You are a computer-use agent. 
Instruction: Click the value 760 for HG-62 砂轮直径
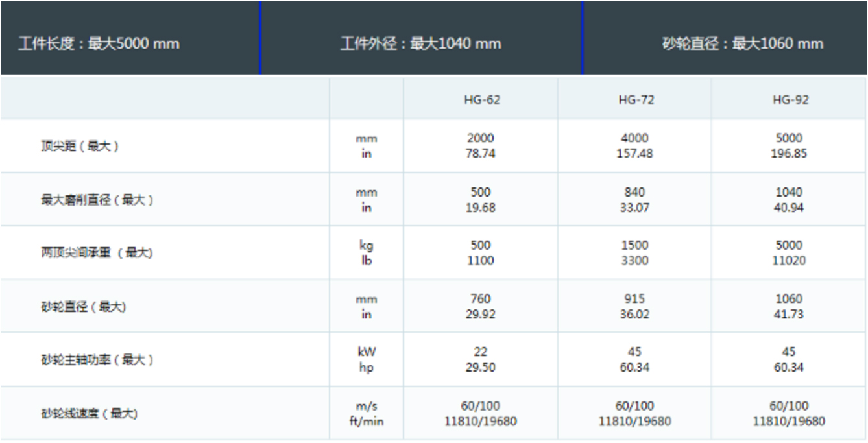click(x=480, y=299)
